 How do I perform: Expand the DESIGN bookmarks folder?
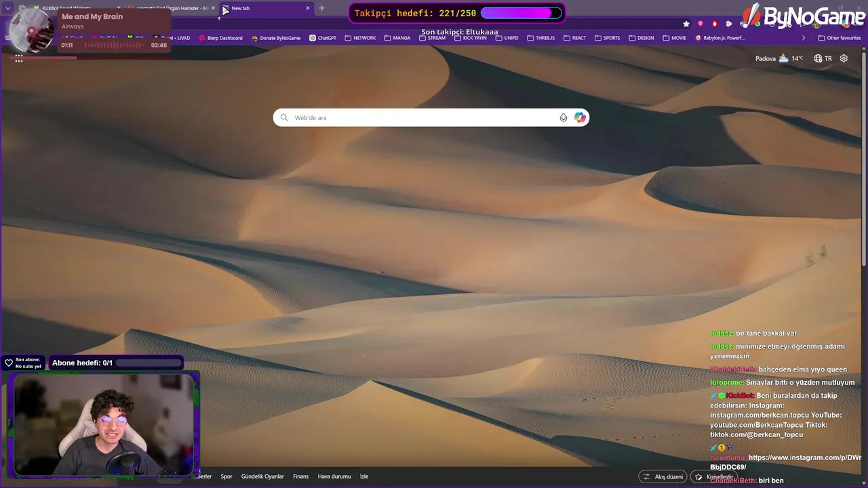coord(641,38)
